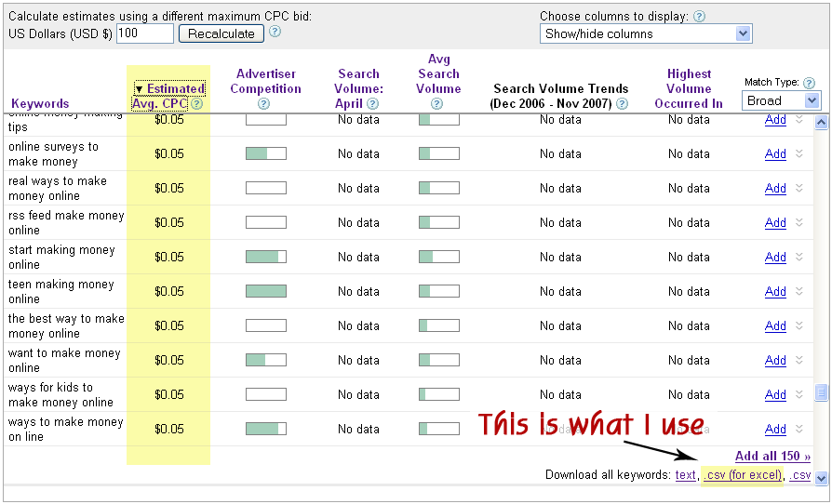The height and width of the screenshot is (504, 832).
Task: Expand options chevron for ways for kids to make money online
Action: coord(799,395)
